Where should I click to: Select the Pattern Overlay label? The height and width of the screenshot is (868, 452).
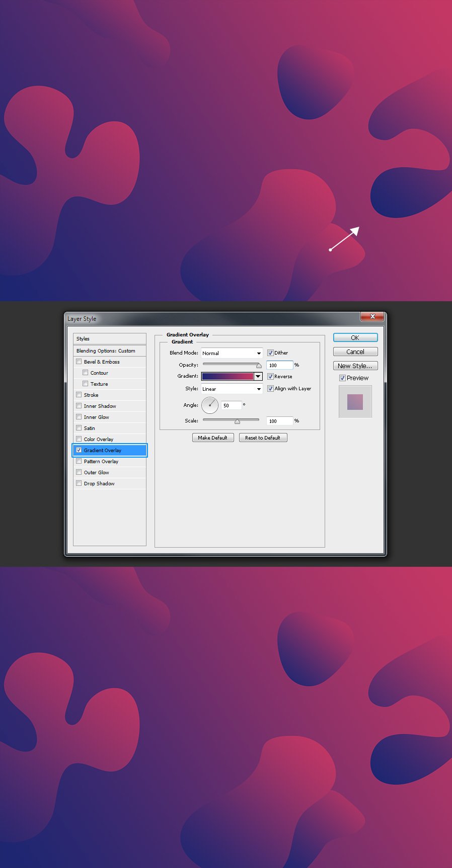[x=101, y=461]
